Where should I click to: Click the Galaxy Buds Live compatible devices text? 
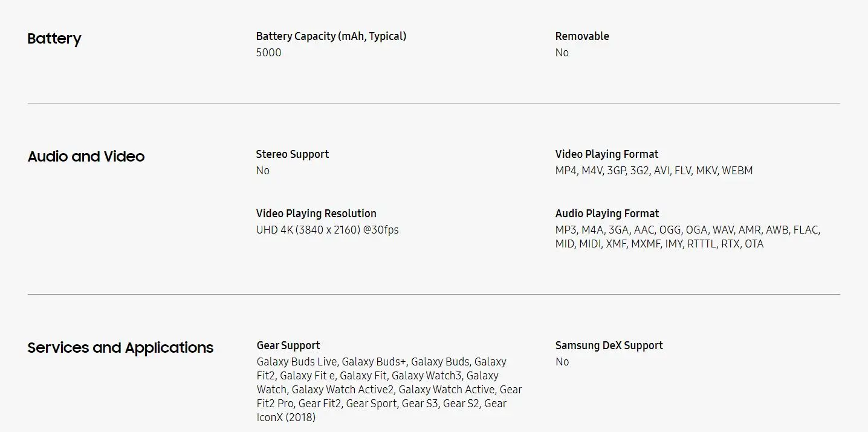389,390
